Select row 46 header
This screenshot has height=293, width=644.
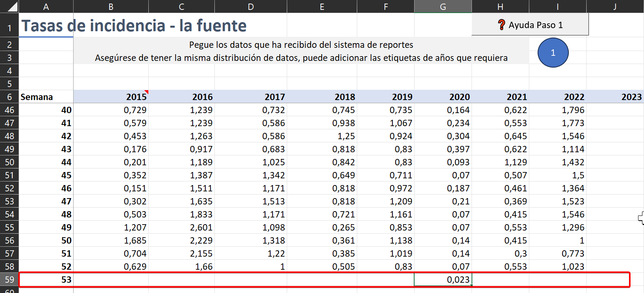[x=9, y=110]
